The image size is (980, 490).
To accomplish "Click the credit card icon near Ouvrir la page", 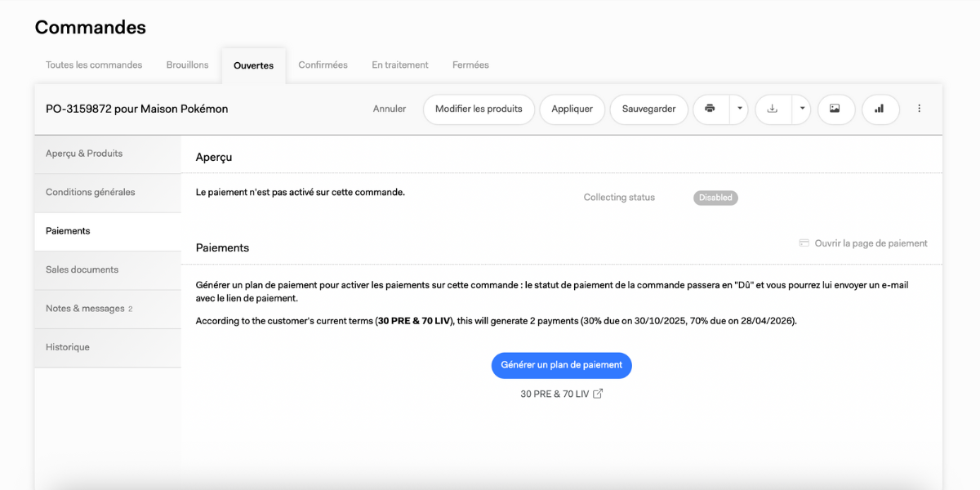I will [804, 243].
